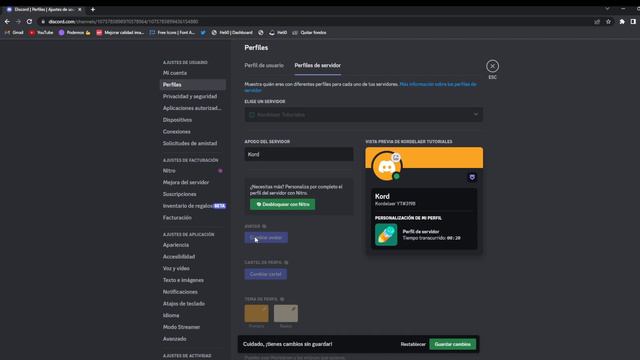This screenshot has height=360, width=640.
Task: Switch to the Perfil de usuario tab
Action: pyautogui.click(x=264, y=65)
